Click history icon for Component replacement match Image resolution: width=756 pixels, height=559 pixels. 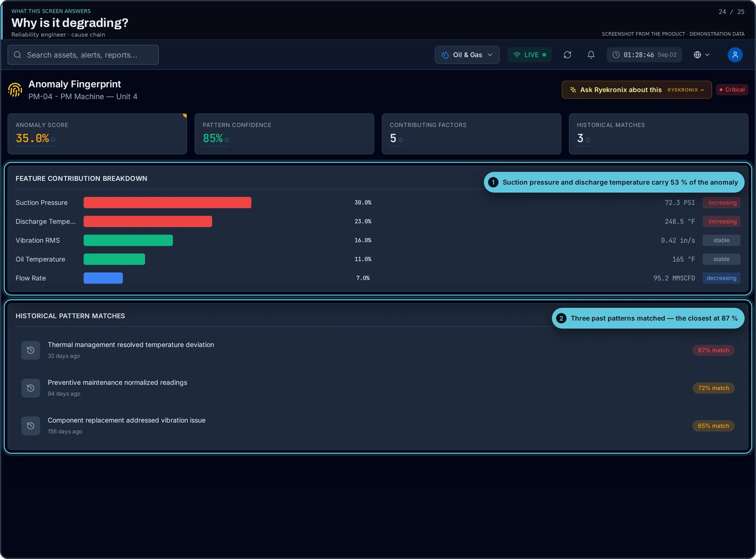31,426
